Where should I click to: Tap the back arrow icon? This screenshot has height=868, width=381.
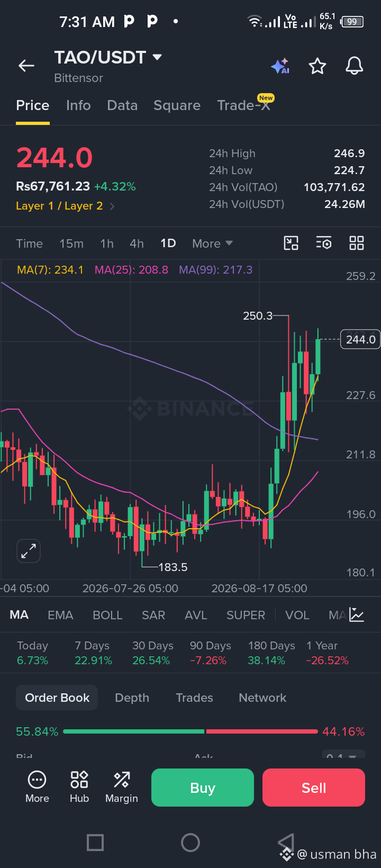(x=26, y=66)
